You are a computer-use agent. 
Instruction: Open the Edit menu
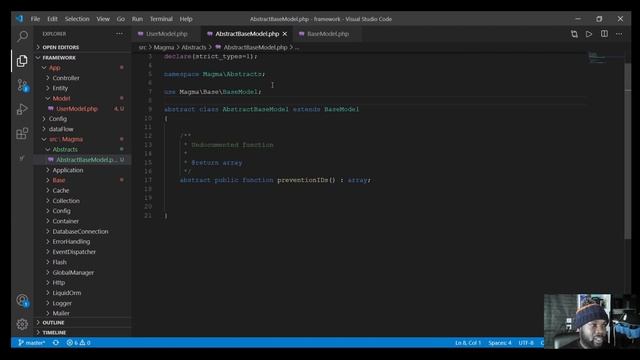coord(52,19)
